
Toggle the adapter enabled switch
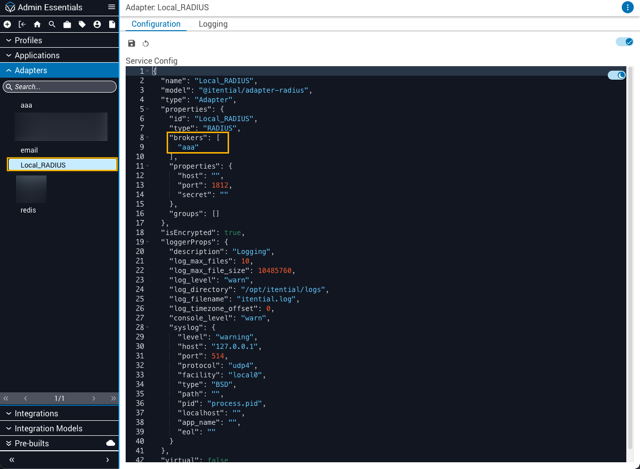(624, 42)
